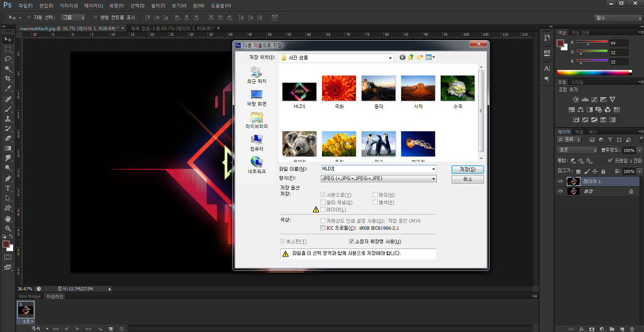644x332 pixels.
Task: Select the Hand tool
Action: click(8, 218)
